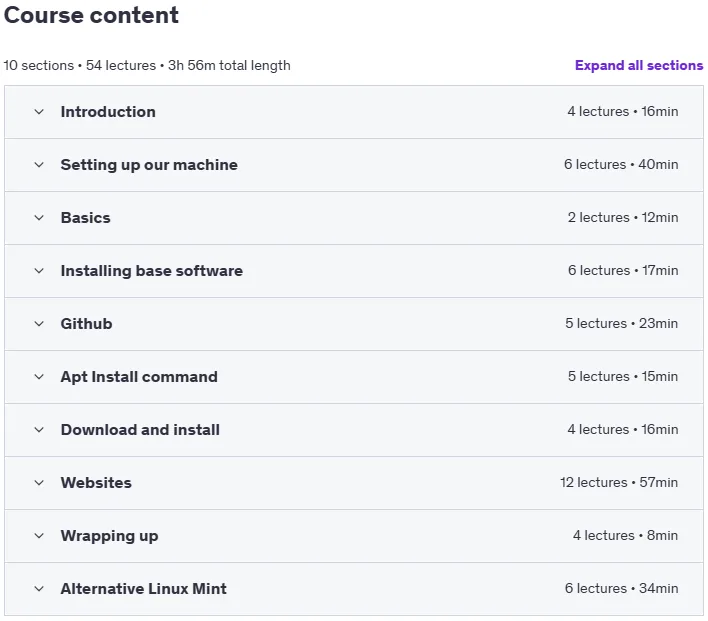Click '4 lectures • 8min' in Wrapping up row
The width and height of the screenshot is (708, 621).
coord(625,535)
